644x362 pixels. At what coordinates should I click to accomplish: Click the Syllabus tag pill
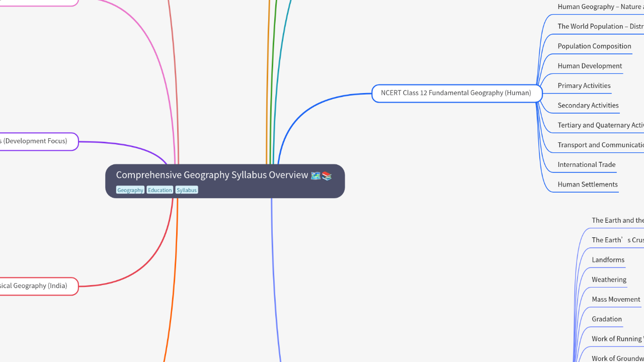click(x=186, y=190)
